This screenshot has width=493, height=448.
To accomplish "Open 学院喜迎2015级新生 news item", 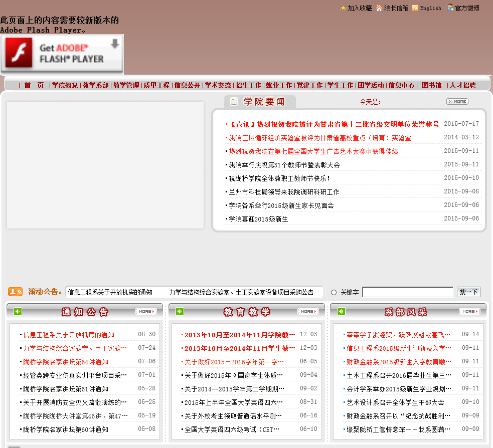I will (258, 219).
